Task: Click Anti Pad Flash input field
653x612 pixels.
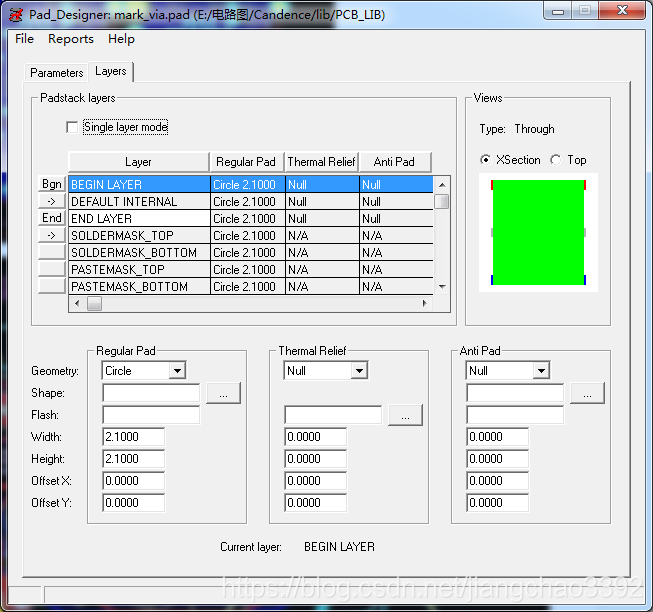Action: (515, 415)
